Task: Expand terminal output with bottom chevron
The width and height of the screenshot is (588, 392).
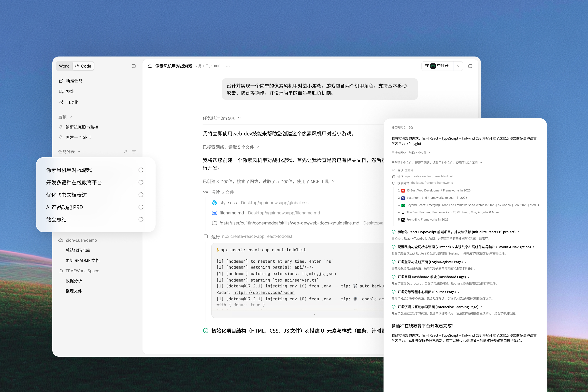Action: point(315,314)
